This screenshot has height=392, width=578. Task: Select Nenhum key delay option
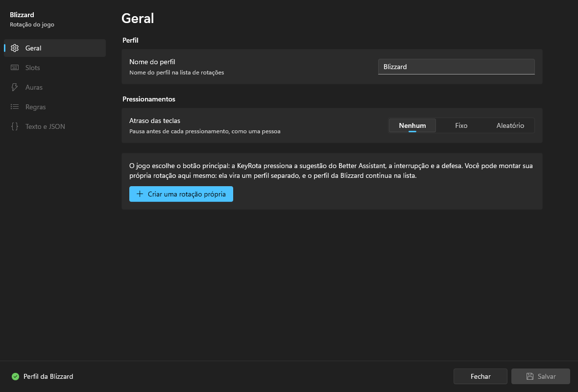pyautogui.click(x=412, y=125)
